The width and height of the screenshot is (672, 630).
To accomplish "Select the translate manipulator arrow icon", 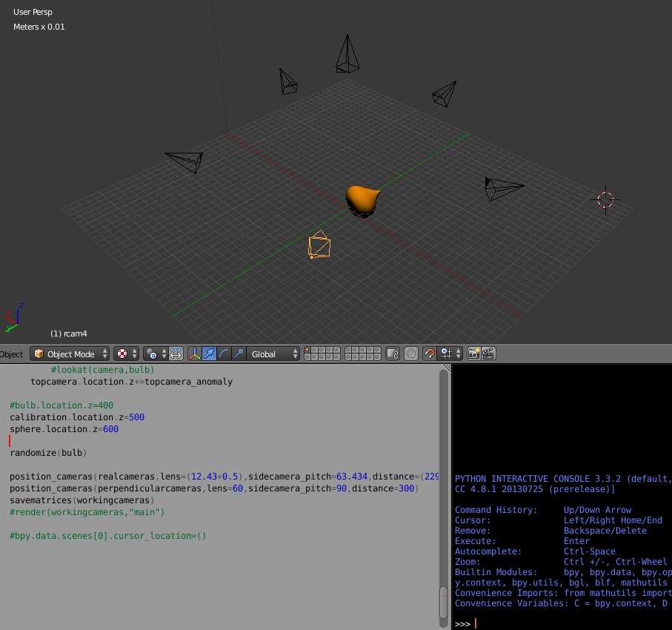I will click(x=210, y=354).
